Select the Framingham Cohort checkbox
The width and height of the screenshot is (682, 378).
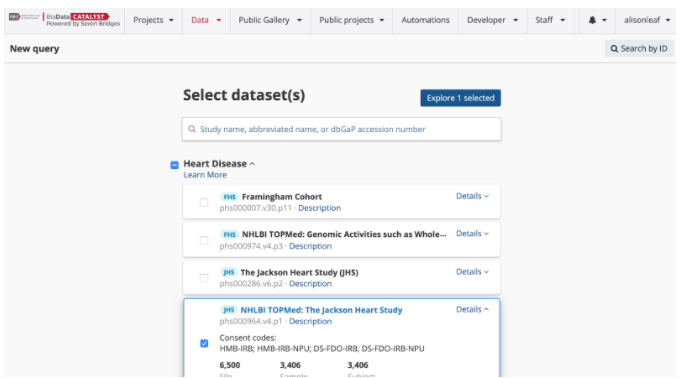tap(204, 202)
